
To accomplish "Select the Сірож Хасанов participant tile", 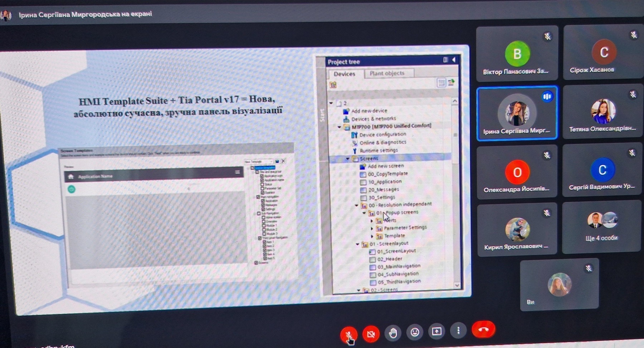I will coord(603,52).
